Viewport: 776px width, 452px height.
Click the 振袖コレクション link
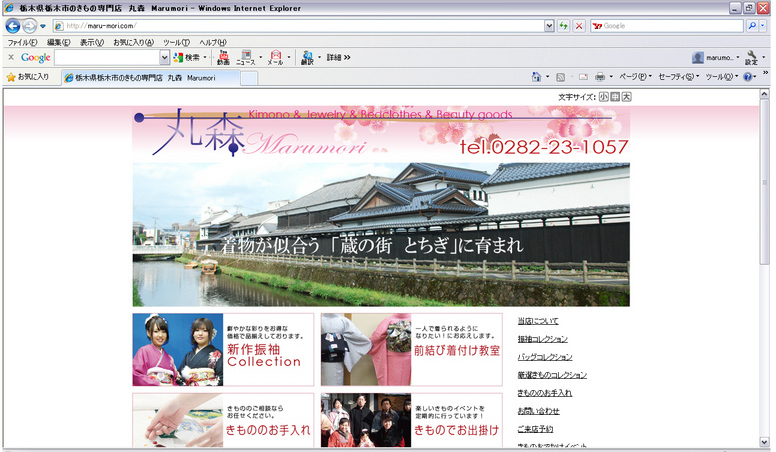pos(542,339)
